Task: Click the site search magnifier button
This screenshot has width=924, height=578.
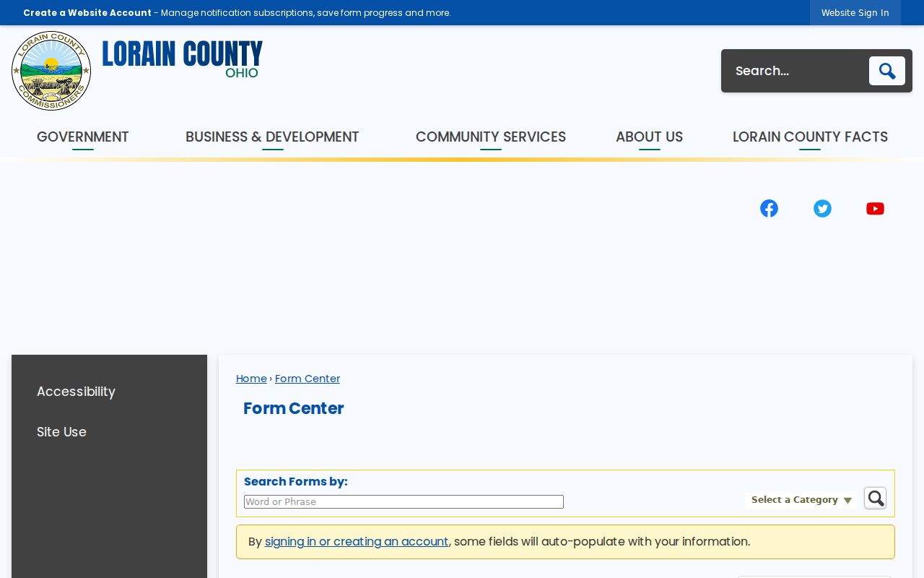Action: coord(886,71)
